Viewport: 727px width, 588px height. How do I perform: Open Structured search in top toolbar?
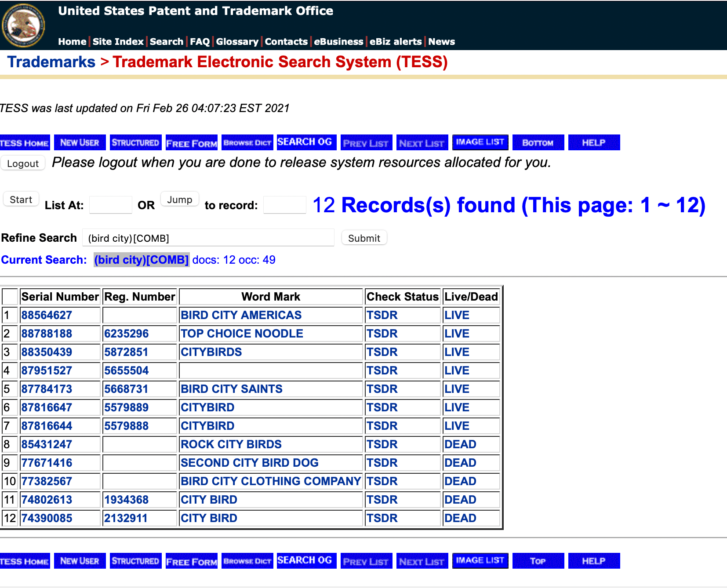pyautogui.click(x=135, y=142)
